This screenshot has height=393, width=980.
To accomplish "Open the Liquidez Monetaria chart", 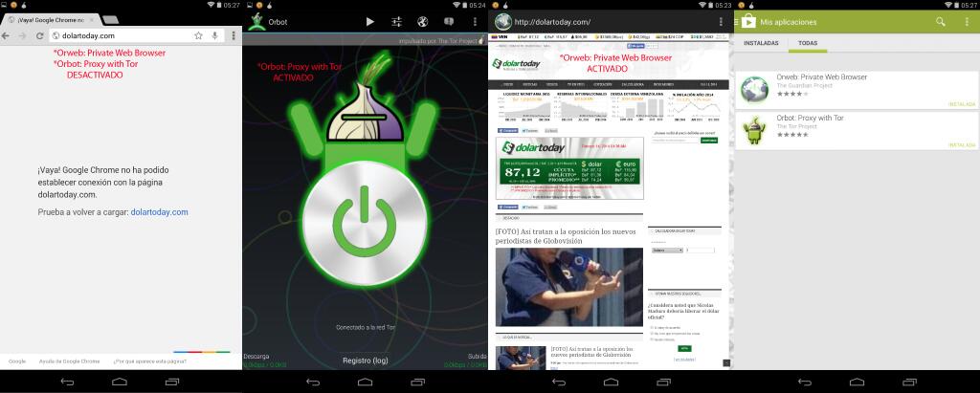I will coord(525,107).
